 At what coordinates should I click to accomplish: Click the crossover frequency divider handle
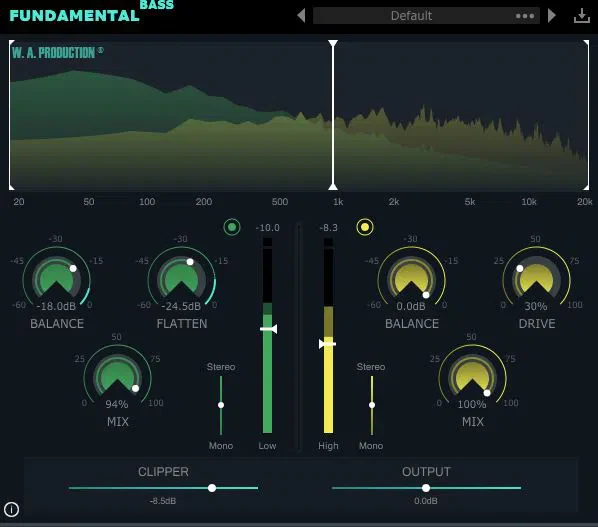tap(333, 114)
